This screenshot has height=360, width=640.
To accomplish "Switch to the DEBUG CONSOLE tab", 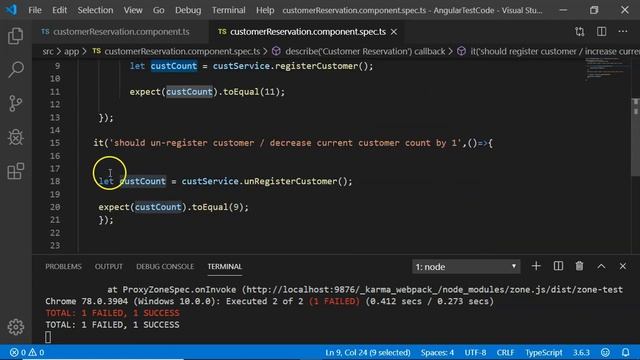I will [x=165, y=267].
